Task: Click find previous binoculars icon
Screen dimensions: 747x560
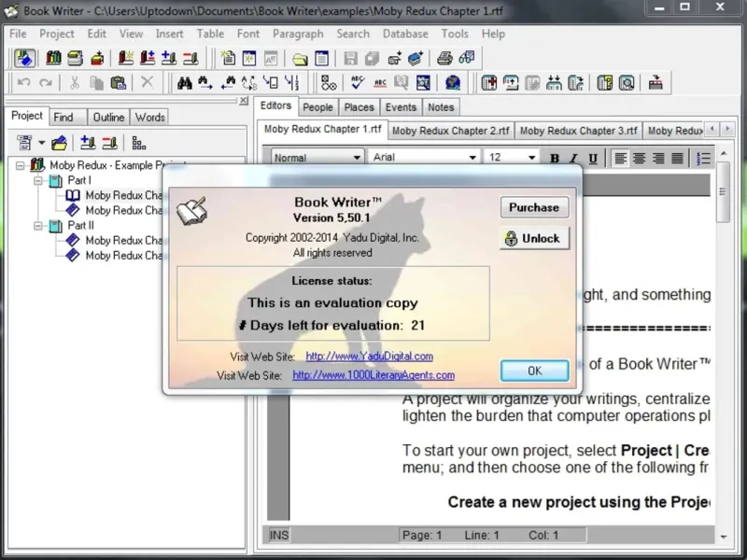Action: [x=228, y=83]
